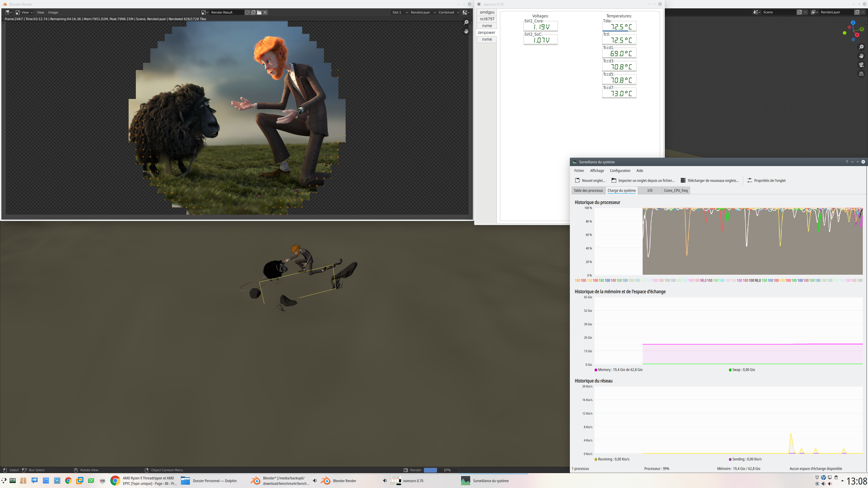Image resolution: width=868 pixels, height=488 pixels.
Task: Open the display channels dropdown in the image editor
Action: click(466, 12)
